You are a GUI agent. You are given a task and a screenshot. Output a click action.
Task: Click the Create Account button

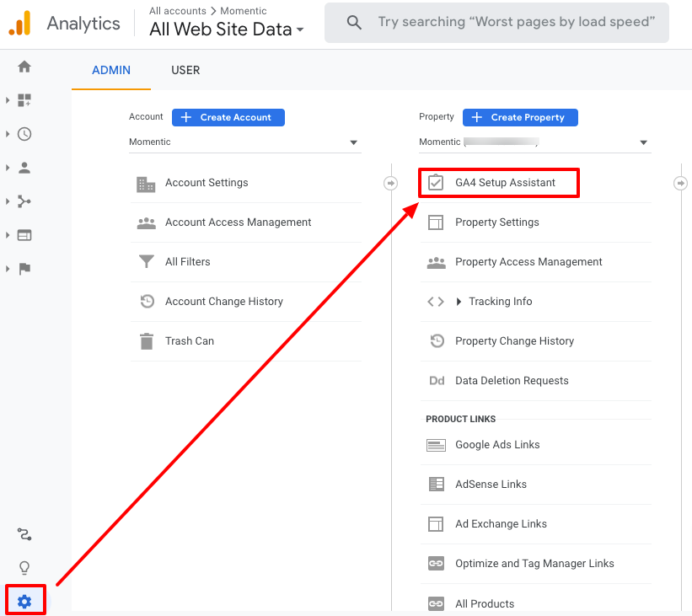click(228, 117)
